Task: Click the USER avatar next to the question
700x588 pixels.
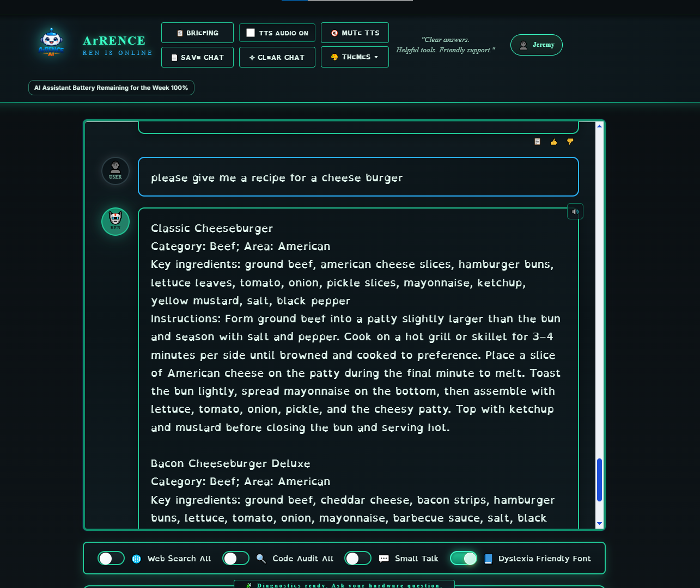Action: coord(115,170)
